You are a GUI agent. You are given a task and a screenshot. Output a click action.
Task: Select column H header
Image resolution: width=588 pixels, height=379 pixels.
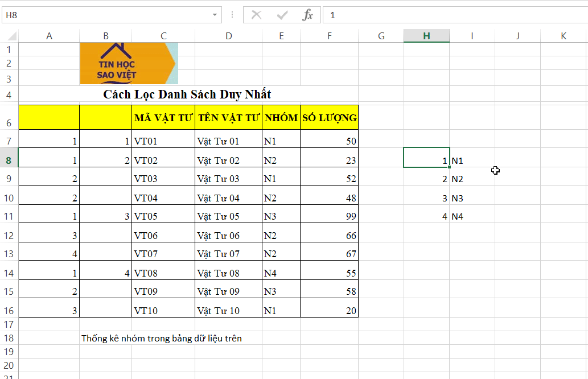[x=426, y=36]
